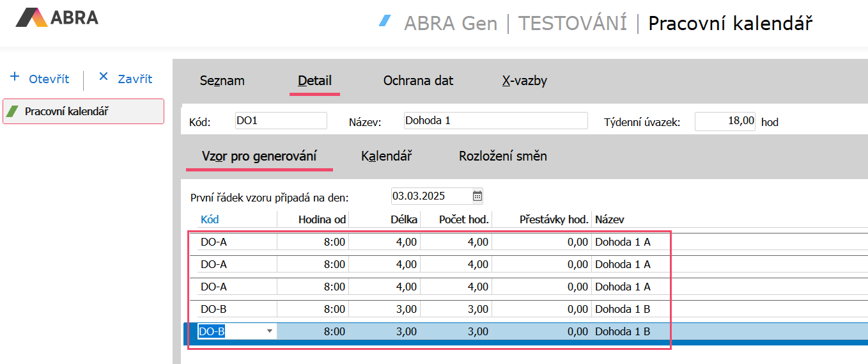Open the Ochrana dat tab
Image resolution: width=868 pixels, height=364 pixels.
click(x=418, y=81)
